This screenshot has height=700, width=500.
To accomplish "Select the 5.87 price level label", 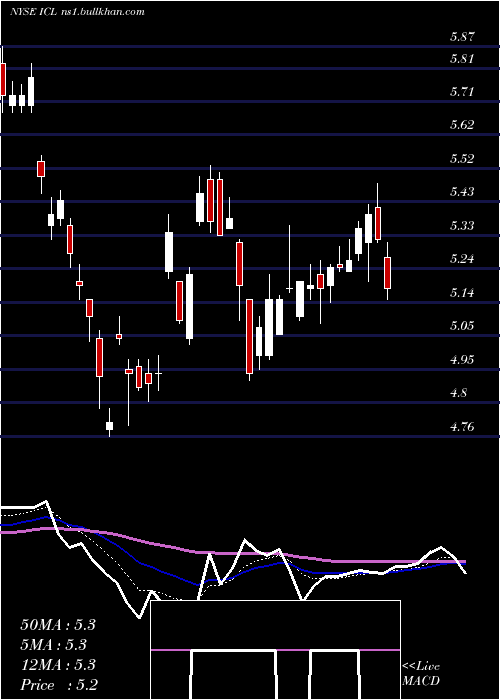I will (x=462, y=37).
